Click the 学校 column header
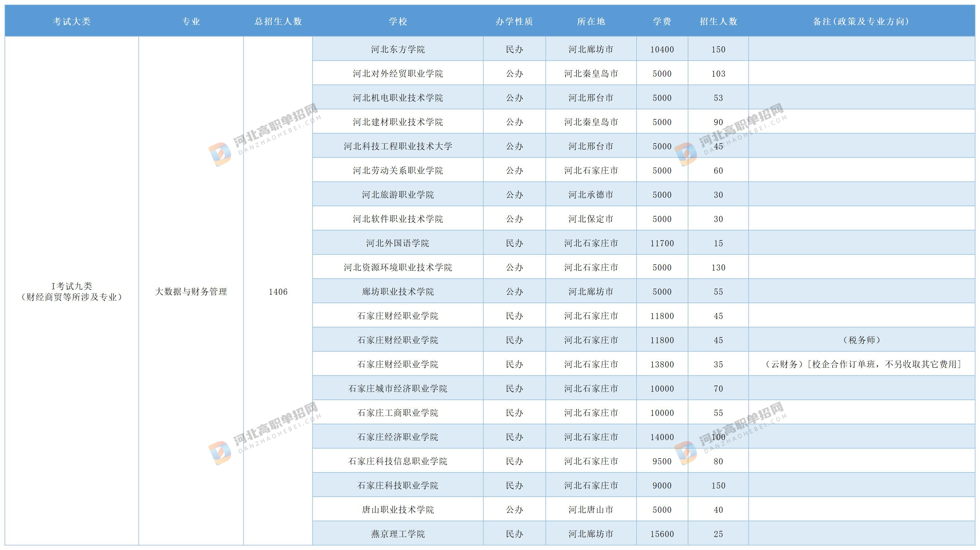This screenshot has width=980, height=550. tap(398, 21)
